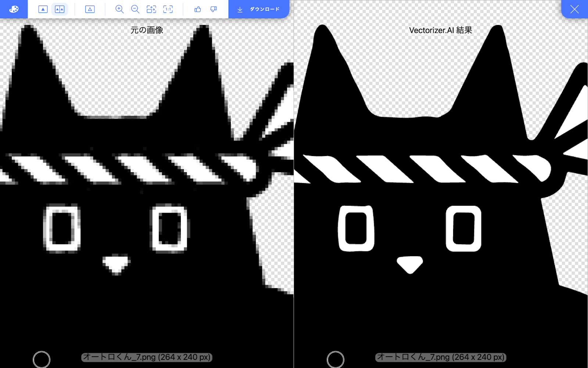Close the result viewer with the X
Viewport: 588px width, 368px height.
click(x=574, y=9)
